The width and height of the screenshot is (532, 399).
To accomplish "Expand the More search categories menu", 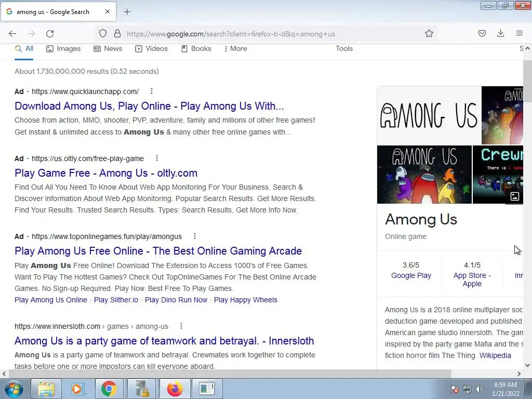I will pos(235,48).
